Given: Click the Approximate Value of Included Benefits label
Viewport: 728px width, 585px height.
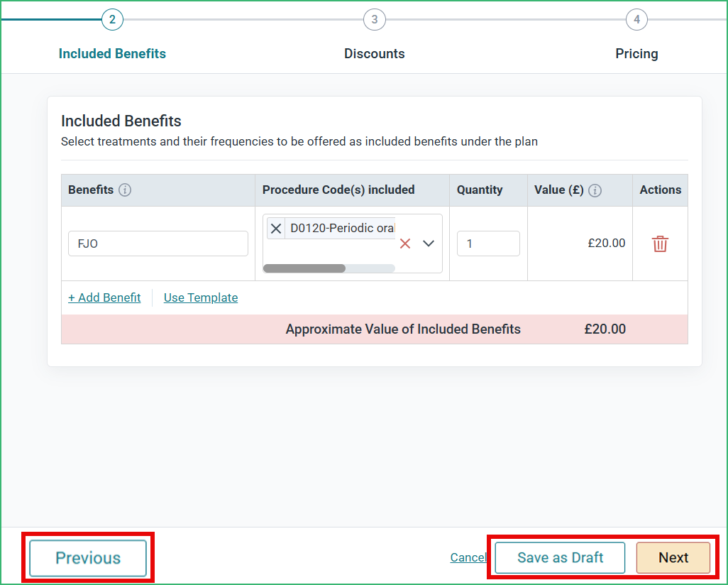Looking at the screenshot, I should pos(403,329).
